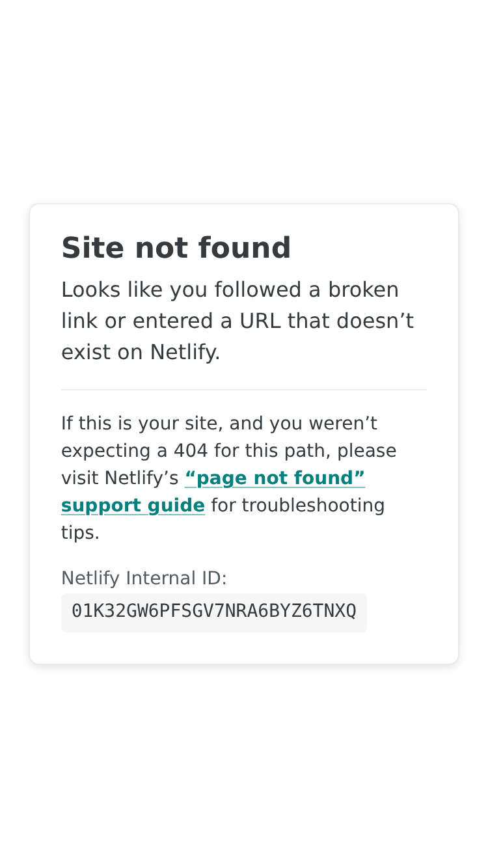Click the "expecting a" words in the second paragraph
The height and width of the screenshot is (868, 488).
(x=115, y=451)
